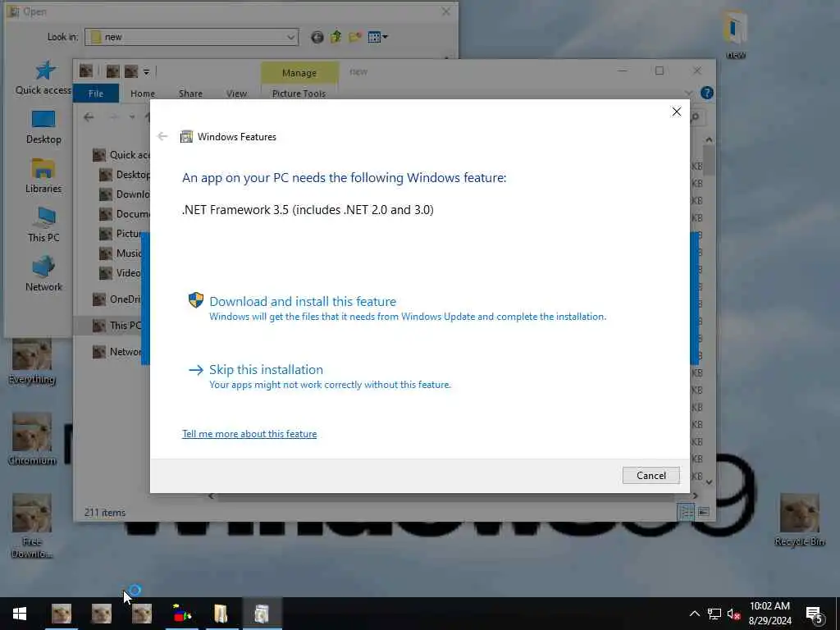840x630 pixels.
Task: Click muted volume tray icon
Action: [733, 614]
